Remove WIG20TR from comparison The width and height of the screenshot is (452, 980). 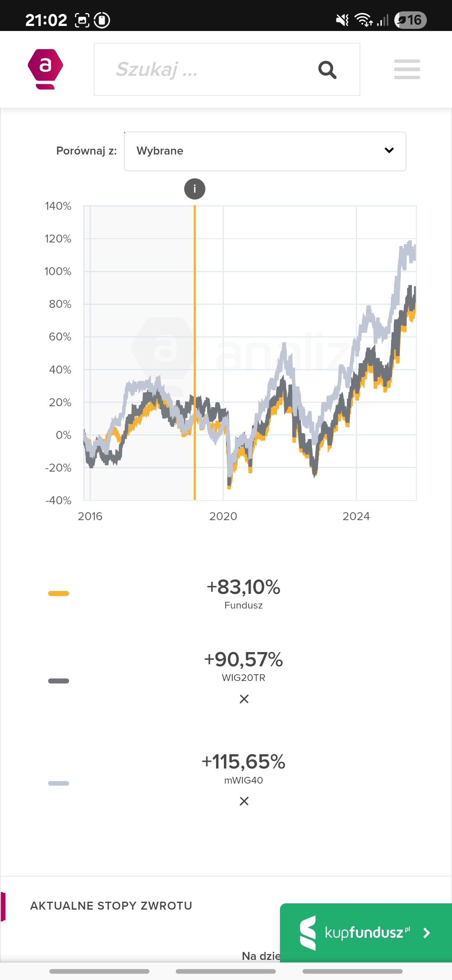tap(244, 699)
